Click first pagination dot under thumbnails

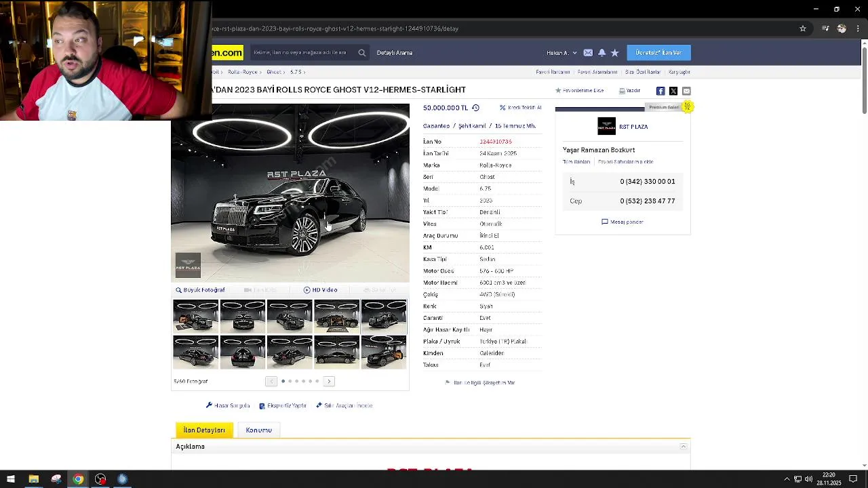283,381
